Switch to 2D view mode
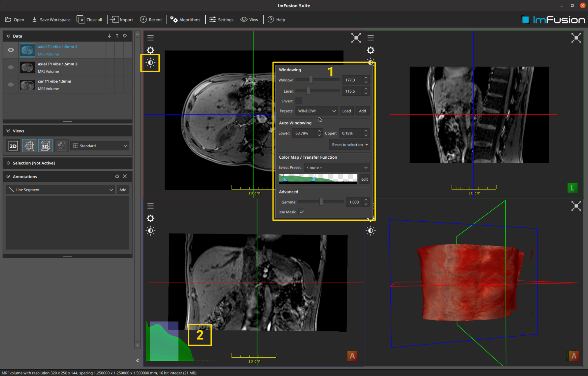Viewport: 588px width, 376px height. (x=13, y=146)
